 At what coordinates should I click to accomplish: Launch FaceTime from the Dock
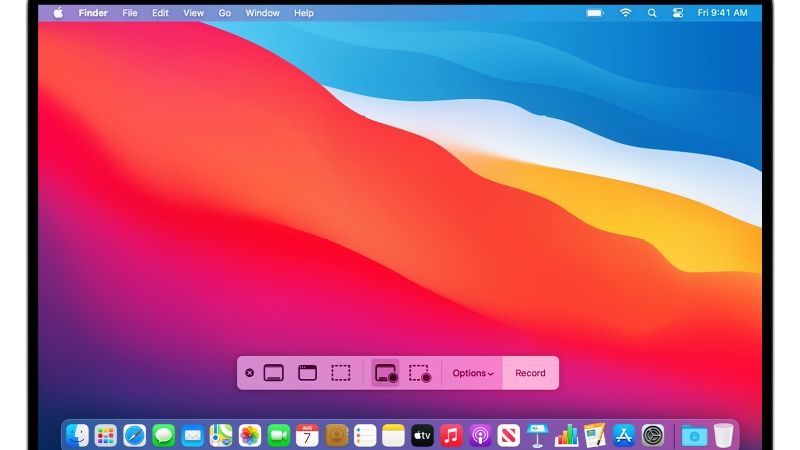tap(279, 436)
